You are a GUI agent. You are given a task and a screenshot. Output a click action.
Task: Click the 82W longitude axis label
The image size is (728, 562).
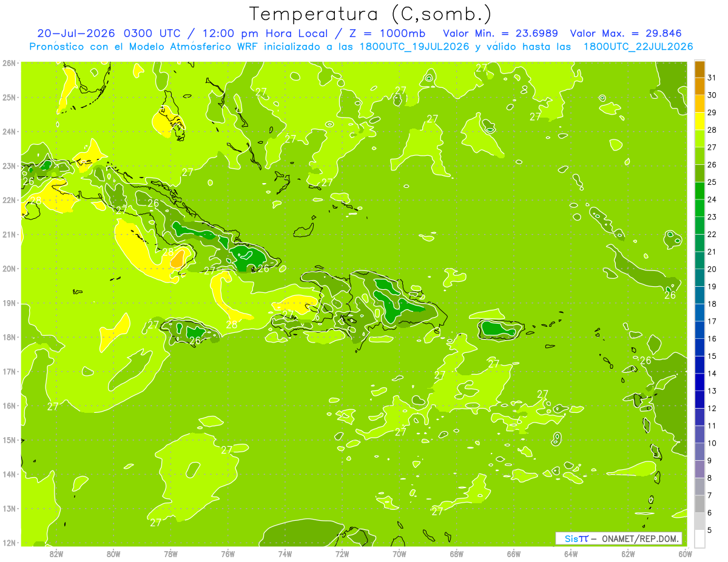tap(56, 554)
